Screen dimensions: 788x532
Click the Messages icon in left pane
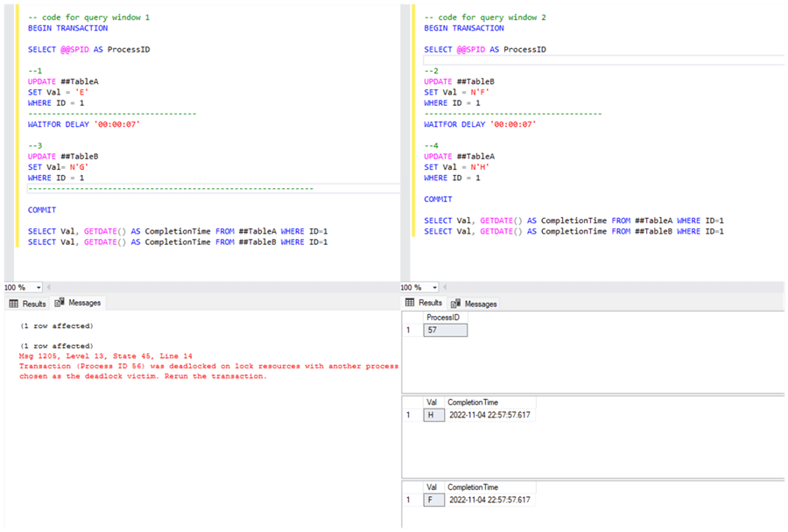(x=60, y=303)
